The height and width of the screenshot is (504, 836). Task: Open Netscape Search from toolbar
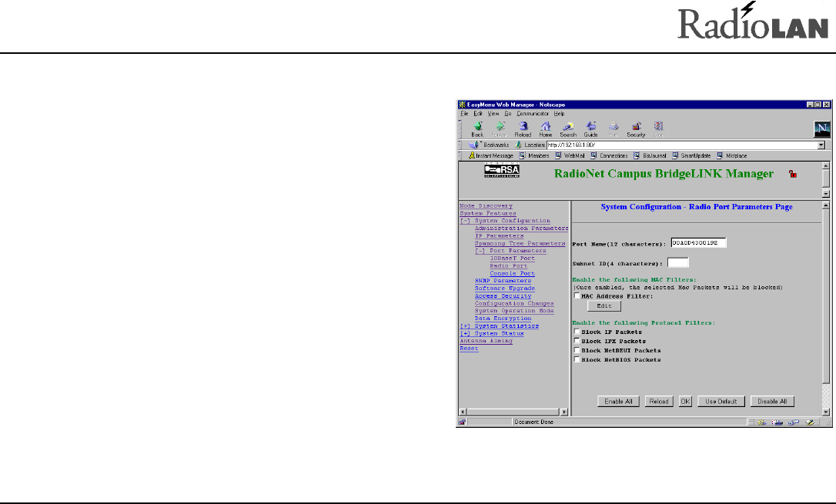pos(568,128)
